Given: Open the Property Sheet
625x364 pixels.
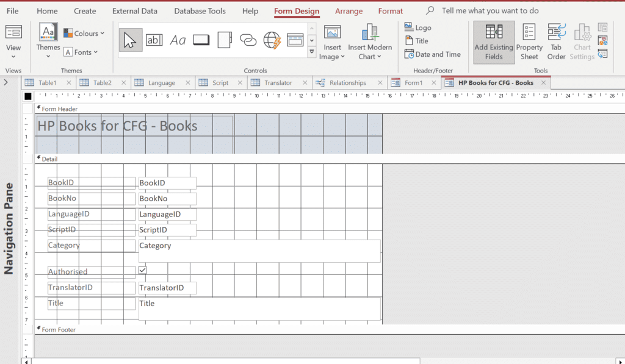Looking at the screenshot, I should tap(529, 43).
